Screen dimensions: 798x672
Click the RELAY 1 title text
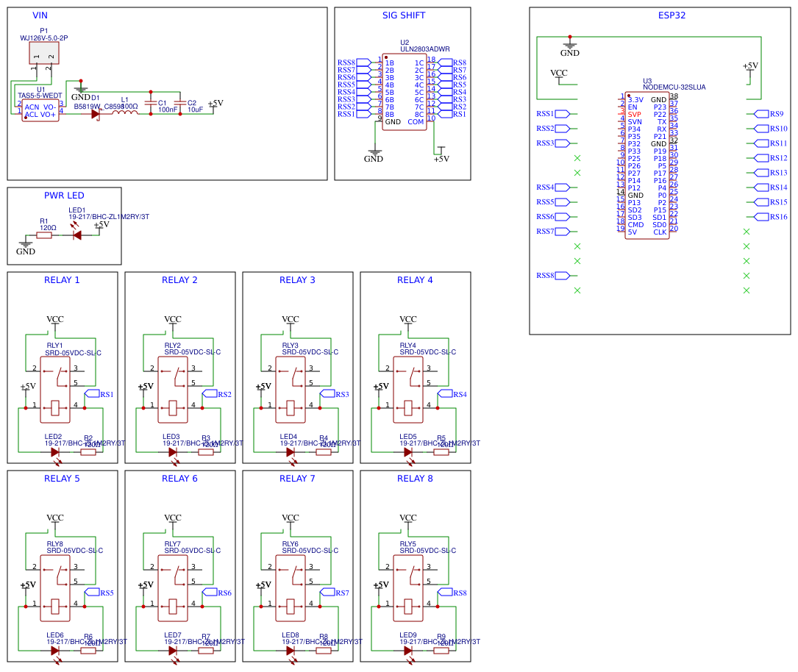tap(62, 280)
